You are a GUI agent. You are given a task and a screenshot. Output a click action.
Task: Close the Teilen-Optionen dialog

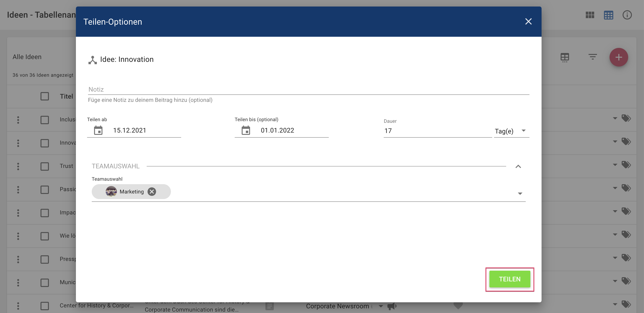pyautogui.click(x=528, y=21)
